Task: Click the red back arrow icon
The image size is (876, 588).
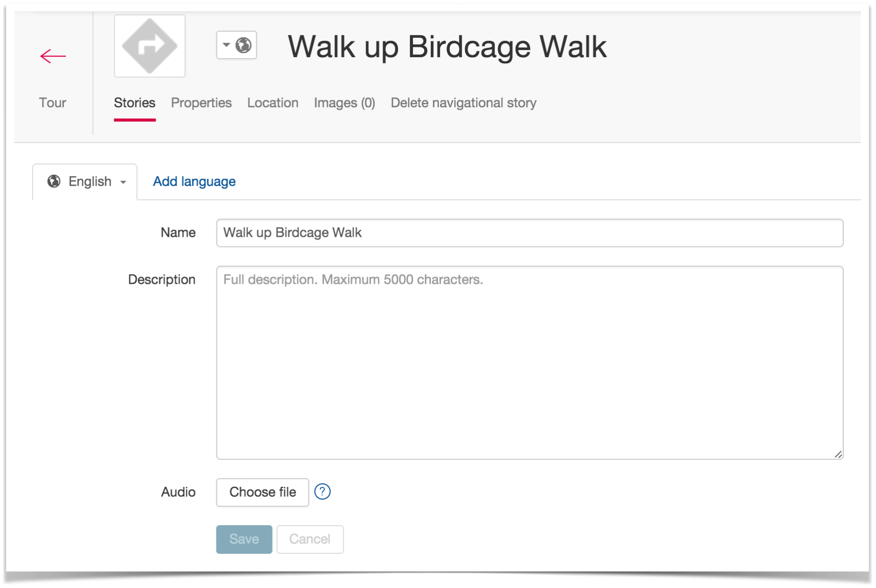Action: tap(53, 56)
